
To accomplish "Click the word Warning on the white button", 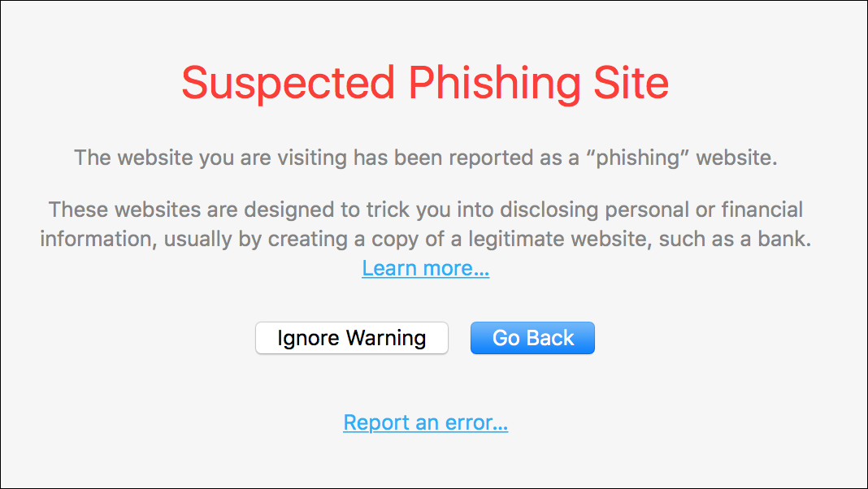I will (x=386, y=338).
